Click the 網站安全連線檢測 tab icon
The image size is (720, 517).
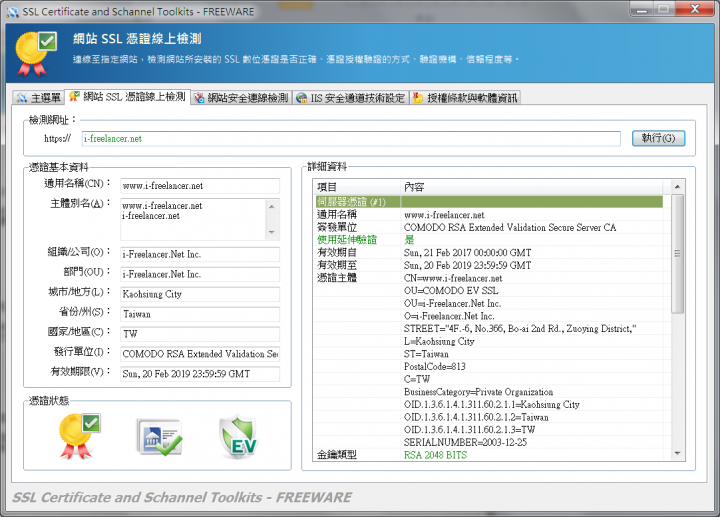tap(199, 98)
